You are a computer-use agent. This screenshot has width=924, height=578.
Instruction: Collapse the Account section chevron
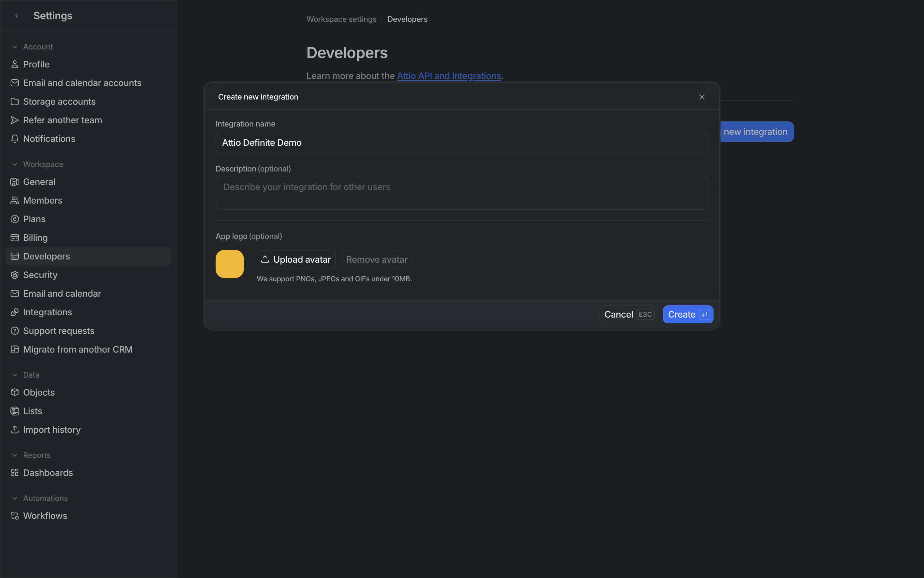(14, 47)
